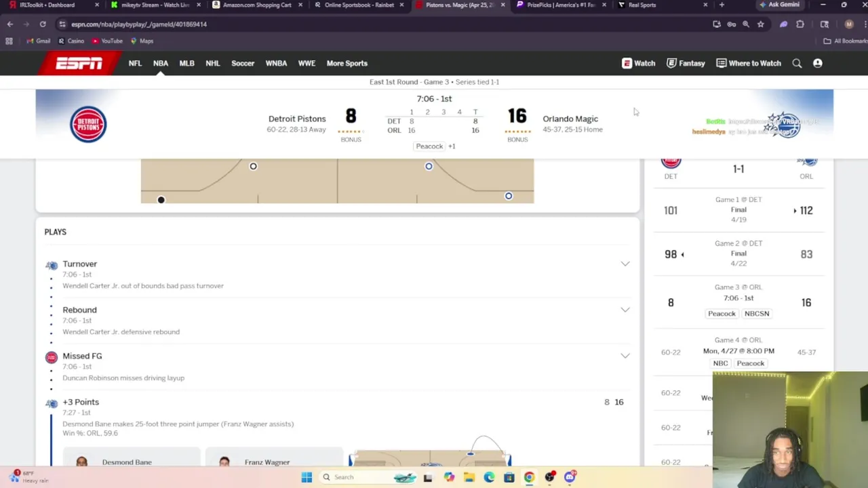868x488 pixels.
Task: Open the zoom magnifier icon in address bar
Action: 745,24
